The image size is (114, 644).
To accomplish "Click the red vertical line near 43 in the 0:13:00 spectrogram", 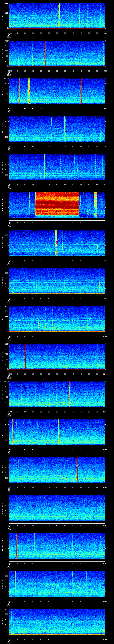I will pyautogui.click(x=78, y=470).
